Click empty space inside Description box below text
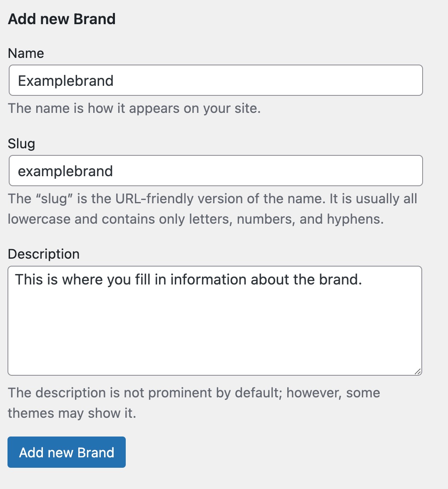This screenshot has width=448, height=489. (215, 333)
